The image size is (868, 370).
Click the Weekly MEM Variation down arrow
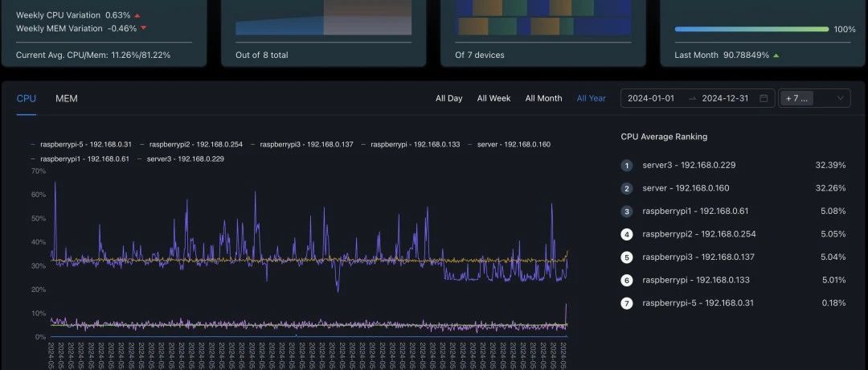143,28
